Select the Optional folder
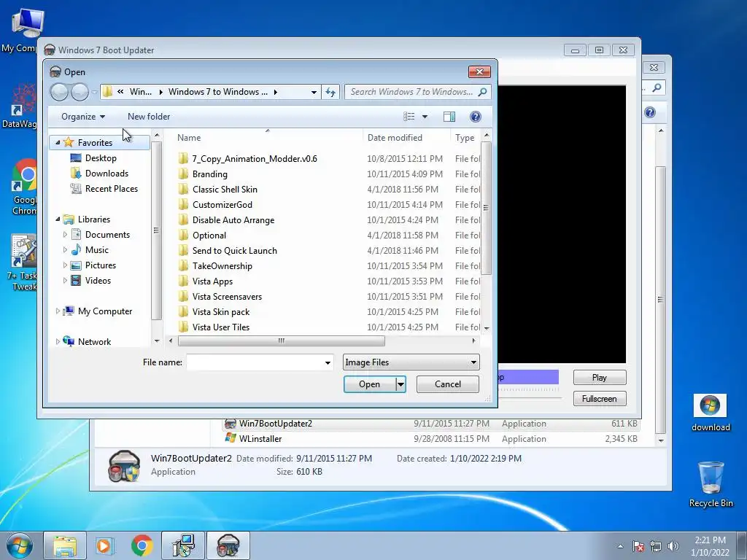Image resolution: width=747 pixels, height=560 pixels. pos(209,236)
